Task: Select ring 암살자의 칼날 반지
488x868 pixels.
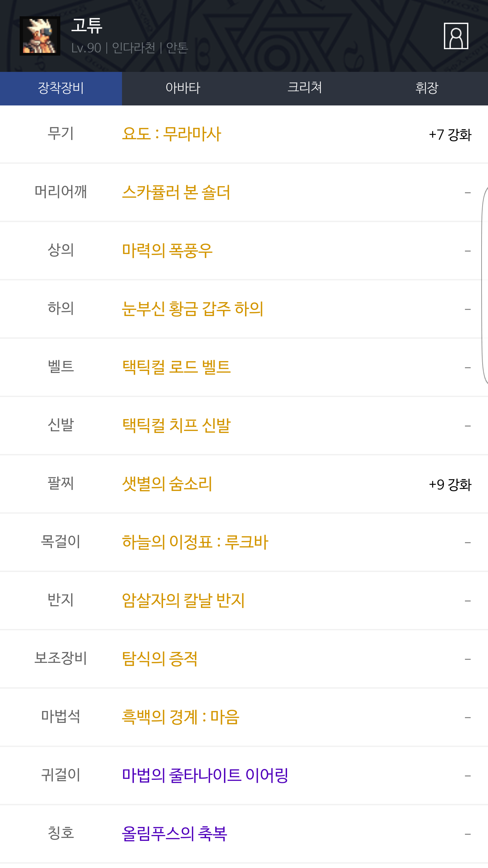Action: click(183, 600)
